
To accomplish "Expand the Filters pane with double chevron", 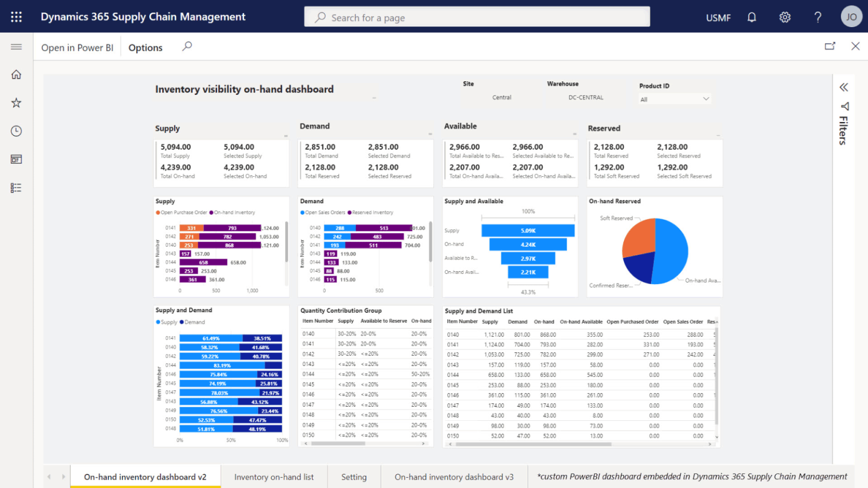I will point(843,87).
